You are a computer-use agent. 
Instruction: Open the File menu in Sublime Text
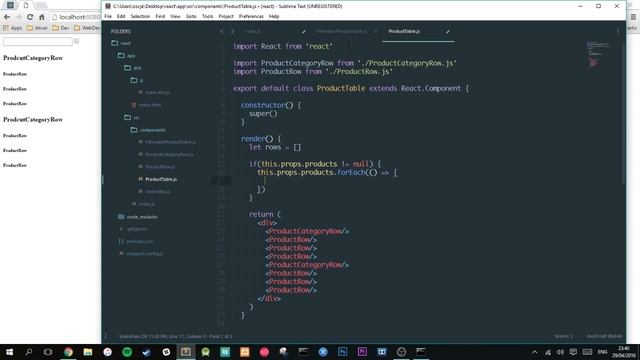(108, 16)
